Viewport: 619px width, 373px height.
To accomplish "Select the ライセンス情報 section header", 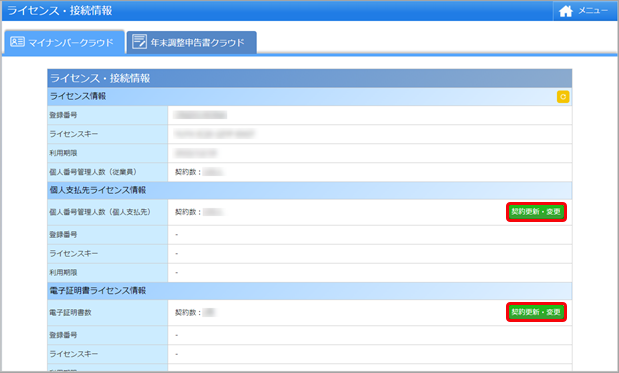I will click(x=310, y=96).
